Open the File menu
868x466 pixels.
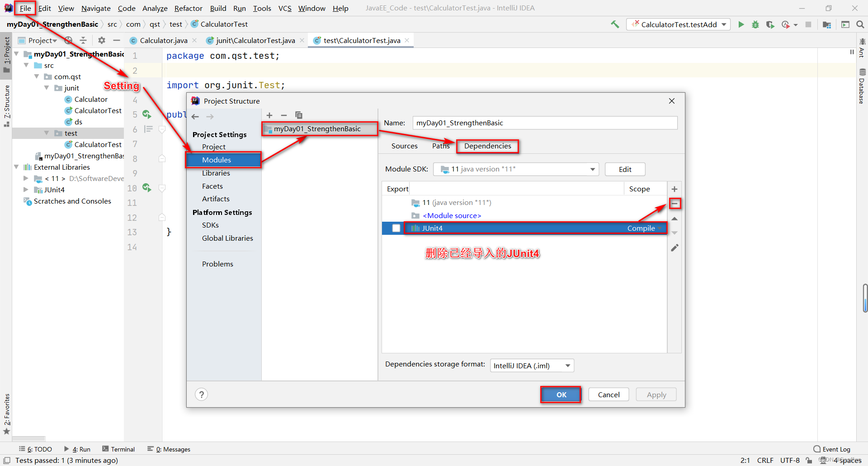tap(25, 8)
